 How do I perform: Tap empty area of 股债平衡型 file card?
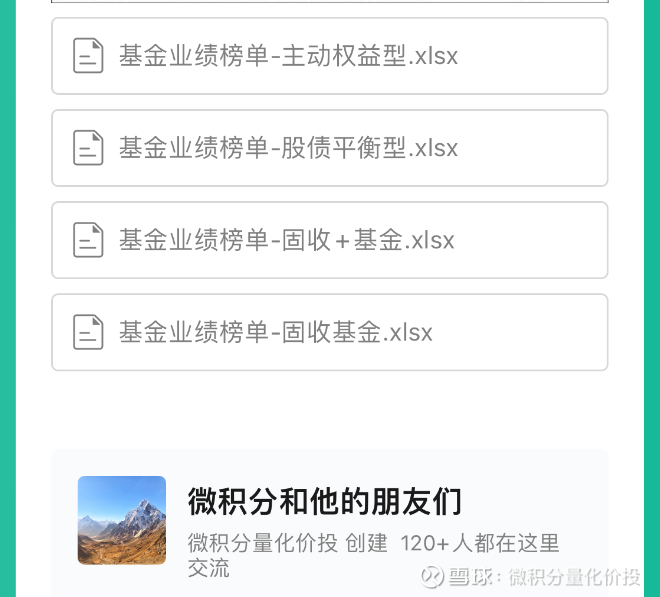click(x=532, y=148)
